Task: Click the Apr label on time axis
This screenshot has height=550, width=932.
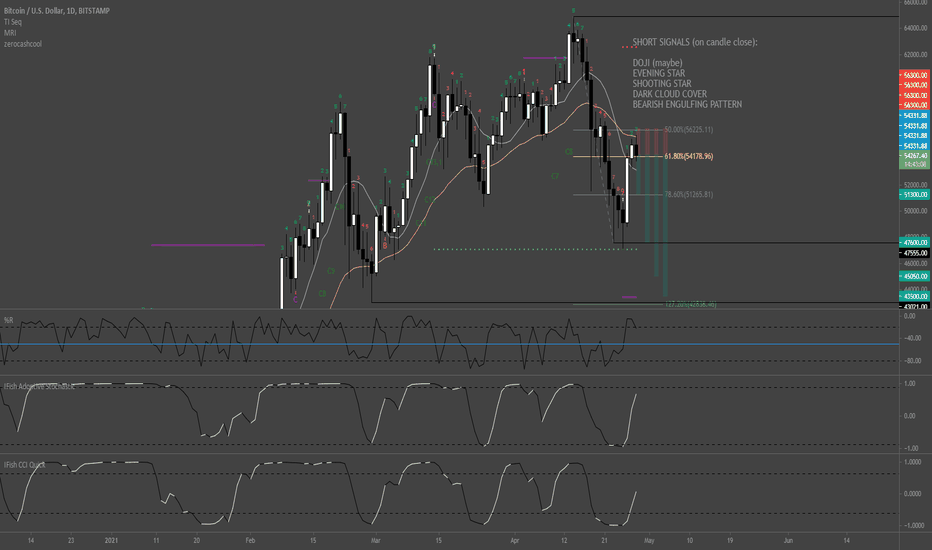Action: coord(515,540)
